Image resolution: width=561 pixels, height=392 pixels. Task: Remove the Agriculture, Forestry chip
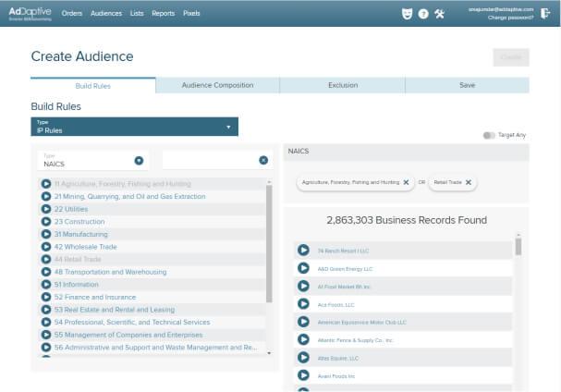(x=406, y=182)
